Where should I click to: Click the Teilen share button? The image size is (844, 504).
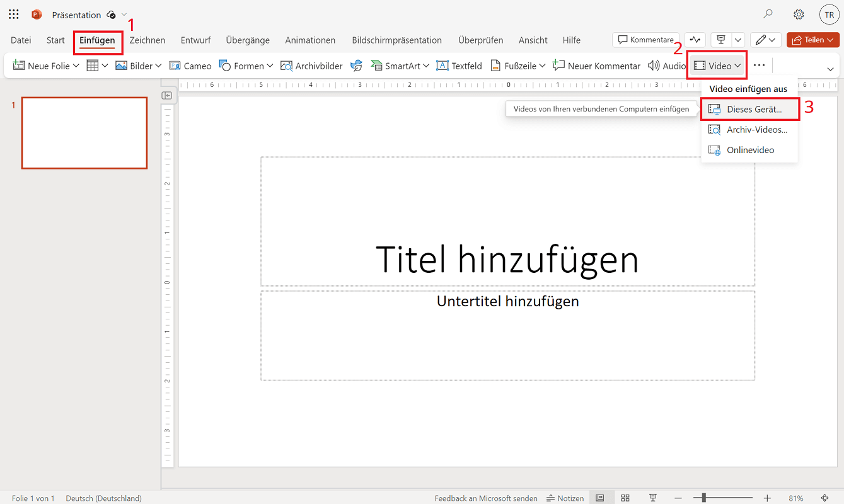[813, 40]
